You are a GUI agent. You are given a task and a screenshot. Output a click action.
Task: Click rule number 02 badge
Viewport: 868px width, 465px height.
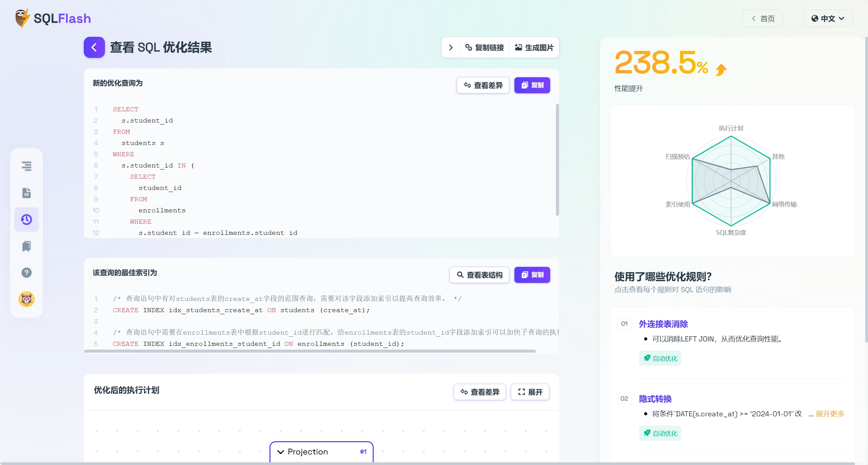pyautogui.click(x=624, y=399)
